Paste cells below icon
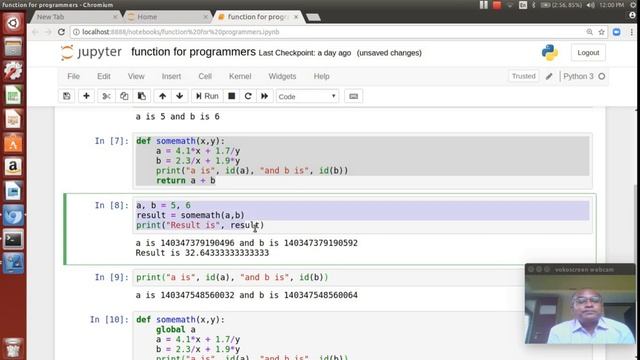The image size is (640, 360). 142,96
